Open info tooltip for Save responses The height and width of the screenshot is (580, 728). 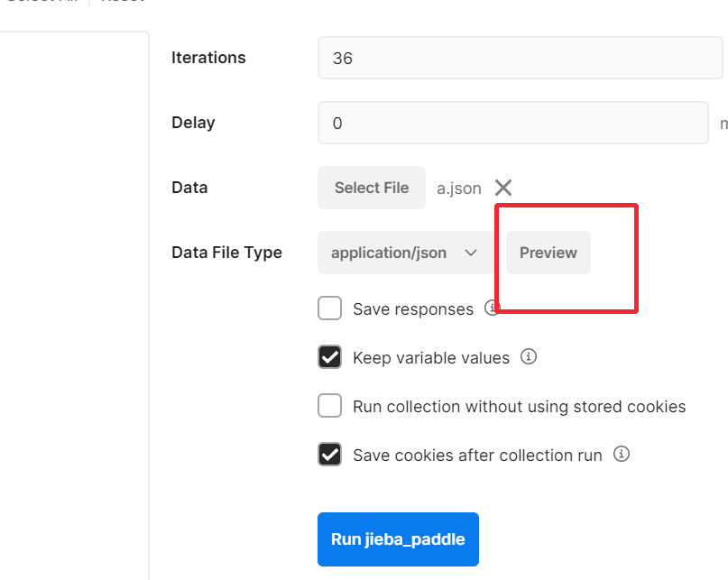click(492, 308)
